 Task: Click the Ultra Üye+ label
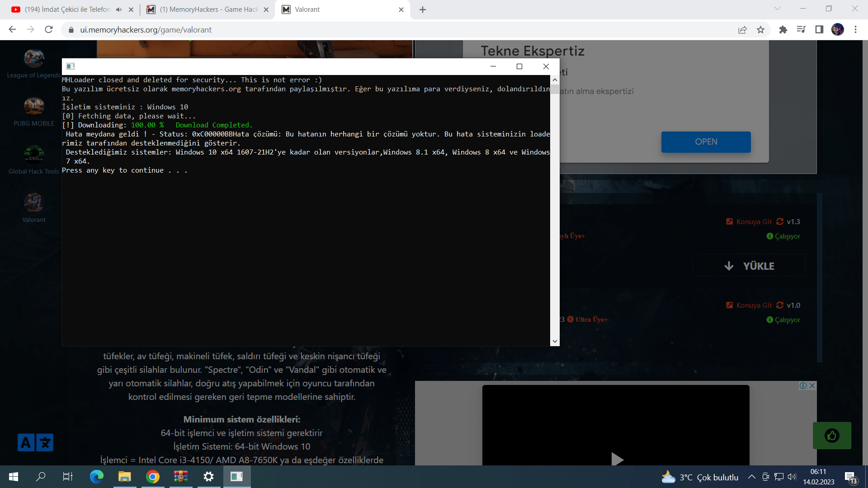tap(591, 319)
